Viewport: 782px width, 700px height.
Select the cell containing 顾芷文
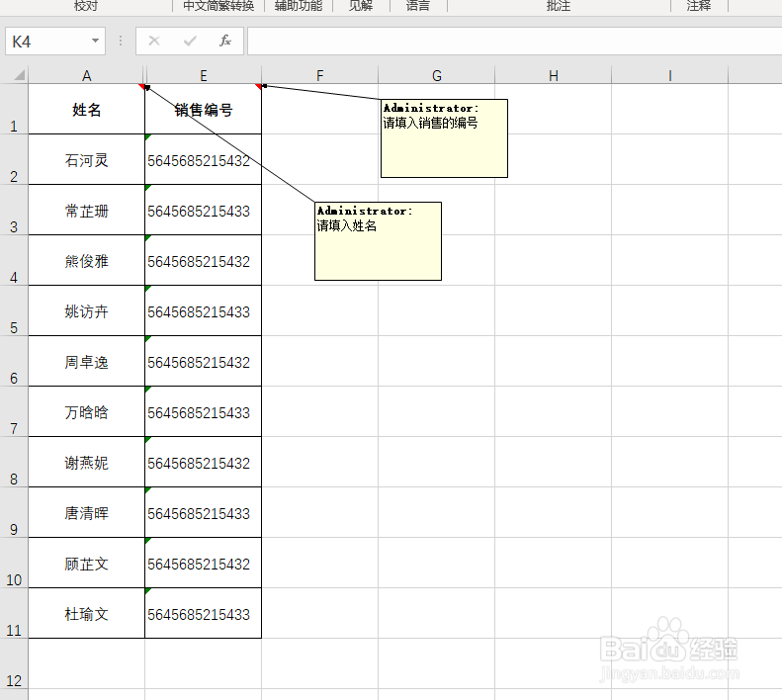coord(86,563)
